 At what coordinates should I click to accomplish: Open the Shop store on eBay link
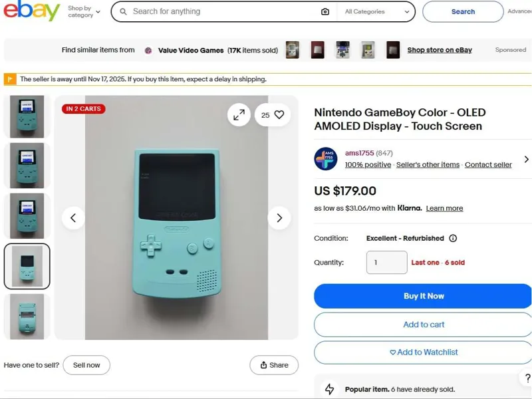[440, 50]
